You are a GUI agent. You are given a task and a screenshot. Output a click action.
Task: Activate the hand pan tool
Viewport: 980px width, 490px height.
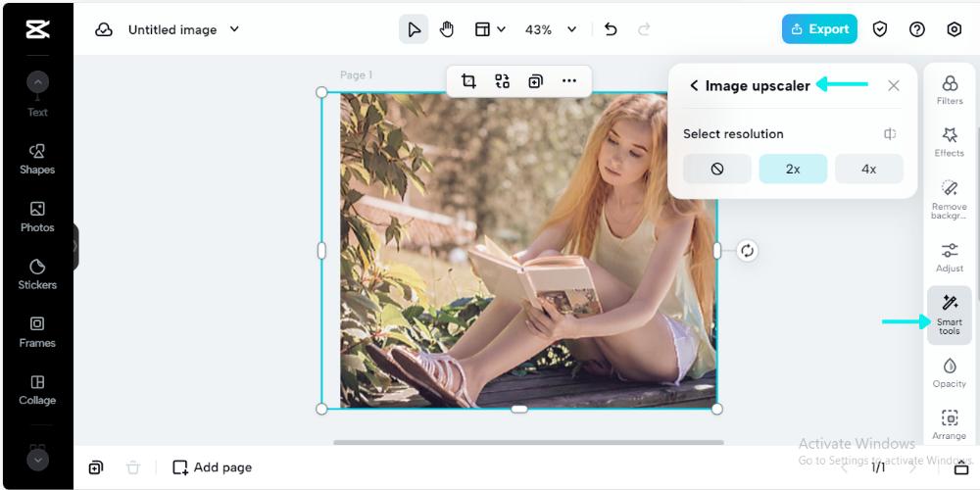click(446, 29)
